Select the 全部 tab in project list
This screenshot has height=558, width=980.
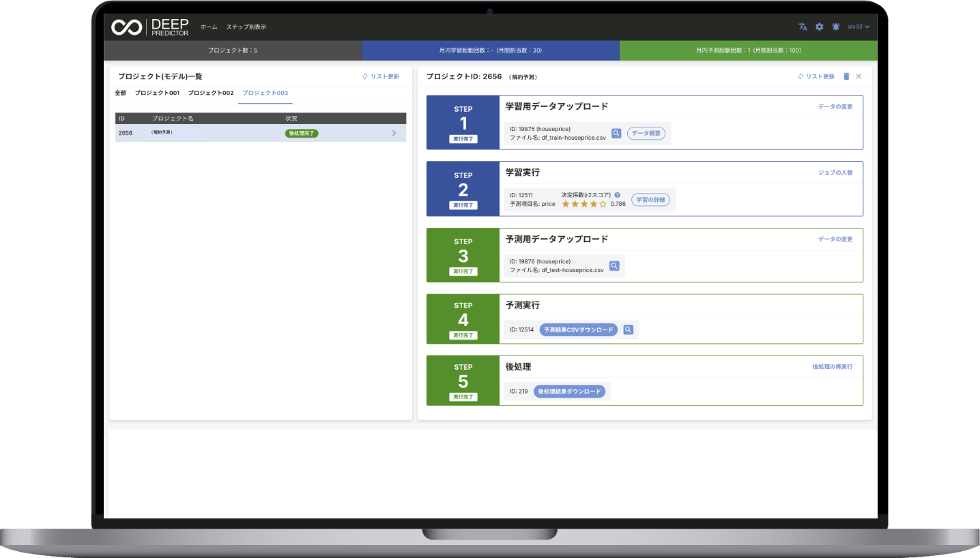[x=120, y=93]
